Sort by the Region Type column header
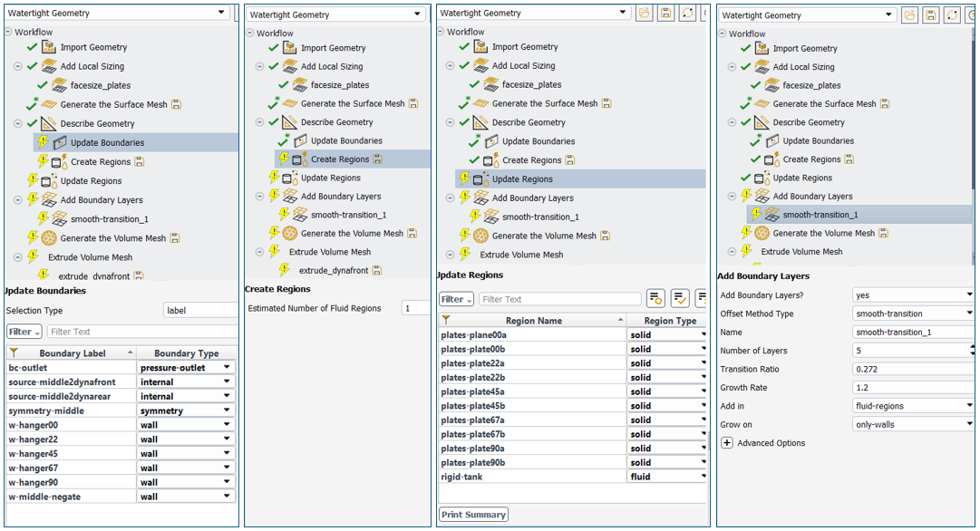This screenshot has width=980, height=531. 670,321
